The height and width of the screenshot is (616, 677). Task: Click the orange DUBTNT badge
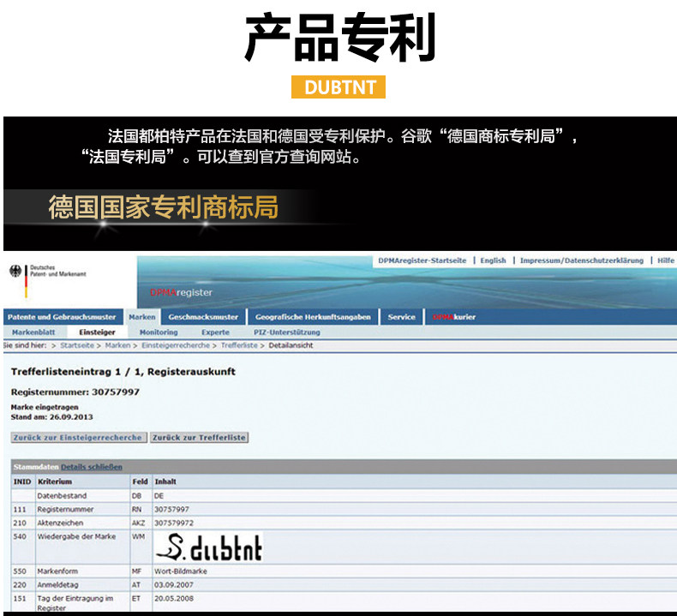point(338,87)
